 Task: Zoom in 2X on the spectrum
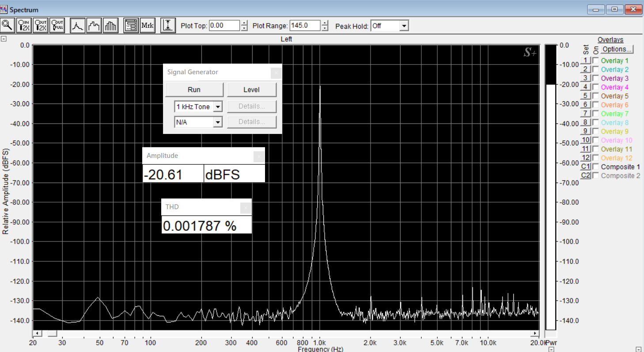tap(24, 26)
